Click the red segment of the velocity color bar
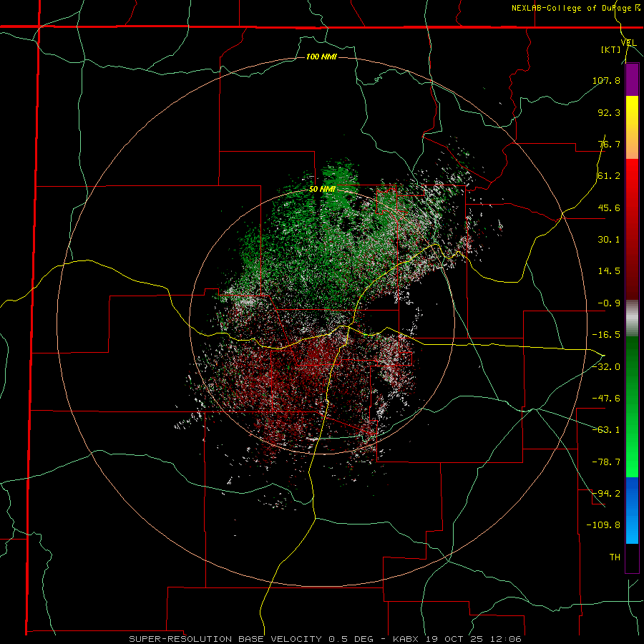644x644 pixels. pyautogui.click(x=632, y=229)
